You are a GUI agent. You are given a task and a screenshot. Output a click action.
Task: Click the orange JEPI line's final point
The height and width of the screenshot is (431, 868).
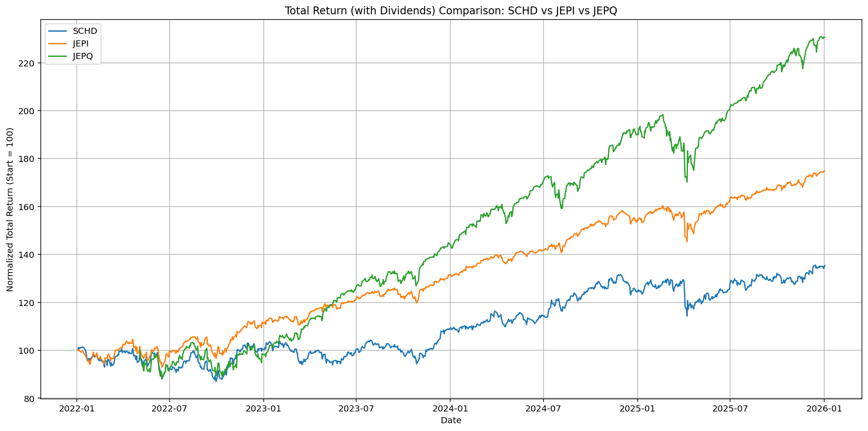pos(825,171)
